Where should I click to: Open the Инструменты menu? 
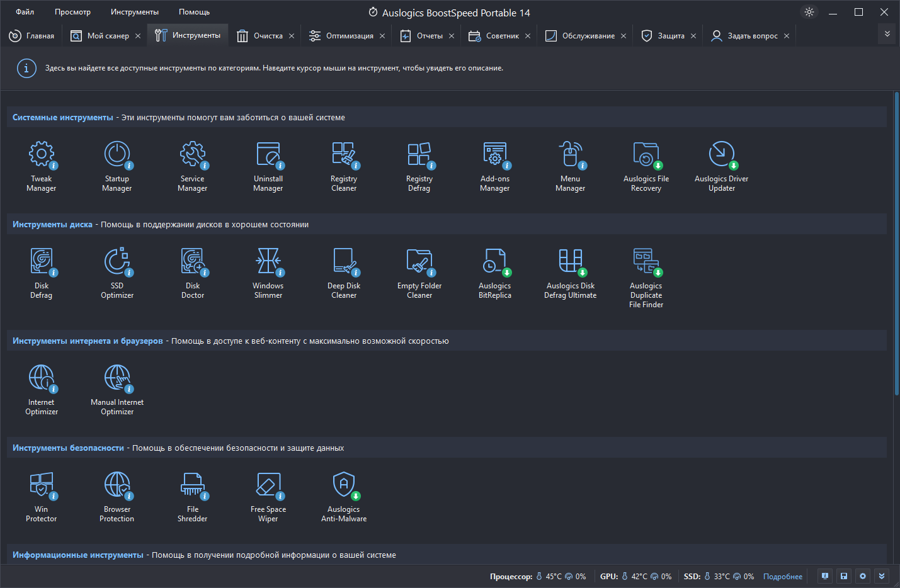pyautogui.click(x=135, y=12)
